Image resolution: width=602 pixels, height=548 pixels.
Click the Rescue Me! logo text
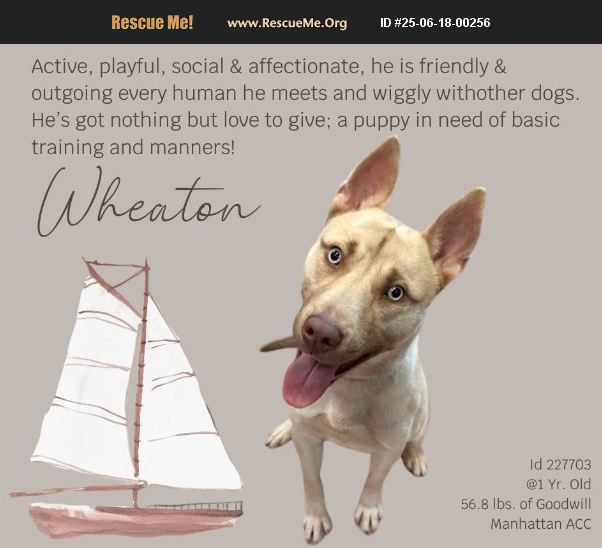(x=152, y=22)
